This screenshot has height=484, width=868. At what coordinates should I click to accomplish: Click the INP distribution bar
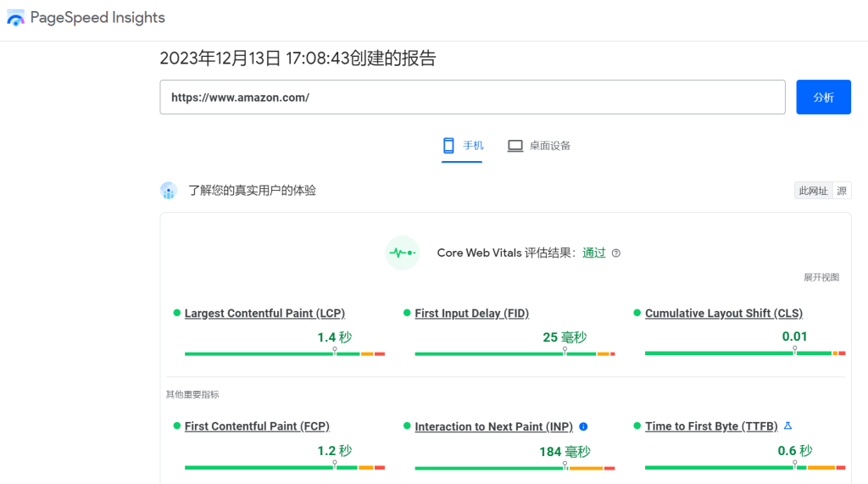(515, 469)
